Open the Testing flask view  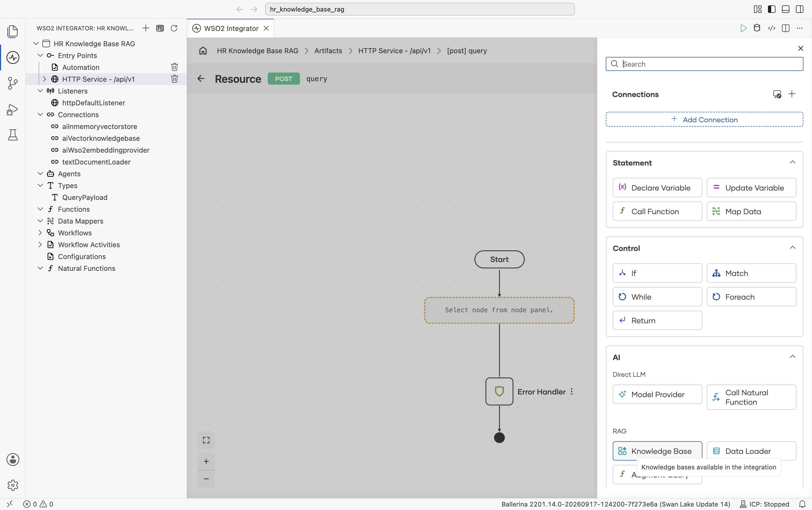coord(12,135)
